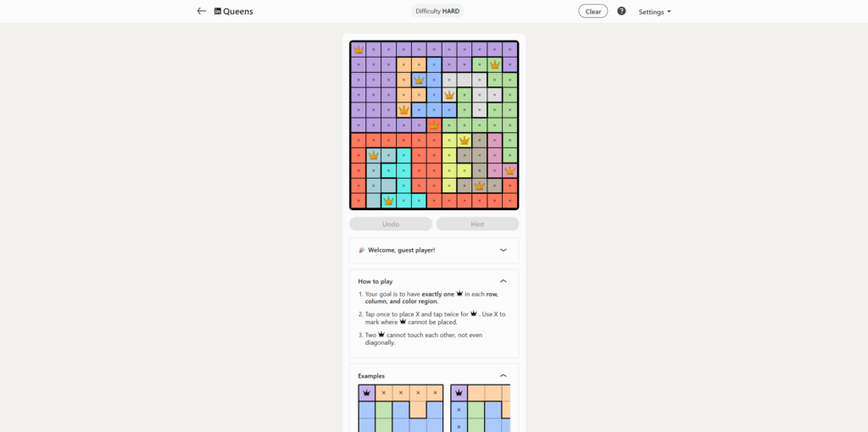The image size is (868, 432).
Task: Click the Undo button
Action: tap(391, 224)
